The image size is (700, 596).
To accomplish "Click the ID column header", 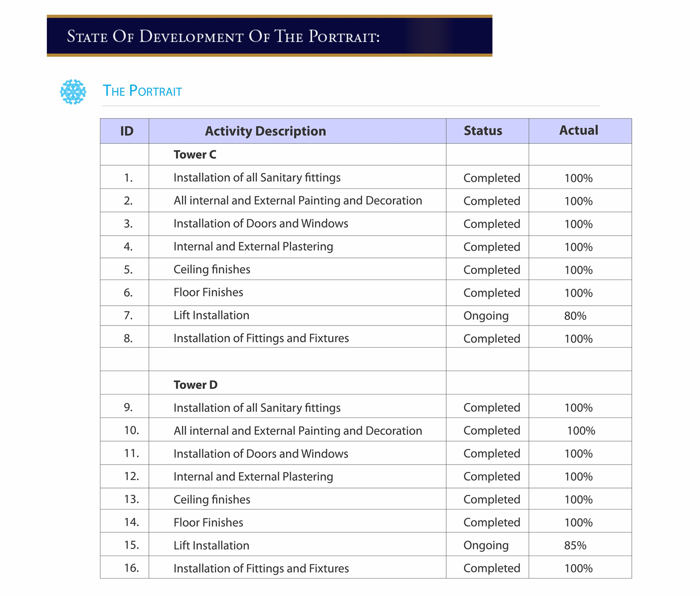I will tap(126, 131).
